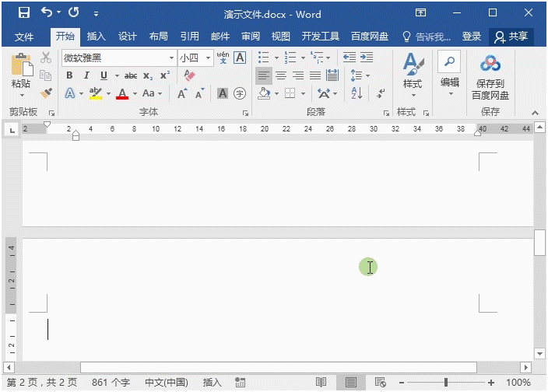The image size is (548, 392).
Task: Toggle Align Left paragraph button
Action: 264,75
